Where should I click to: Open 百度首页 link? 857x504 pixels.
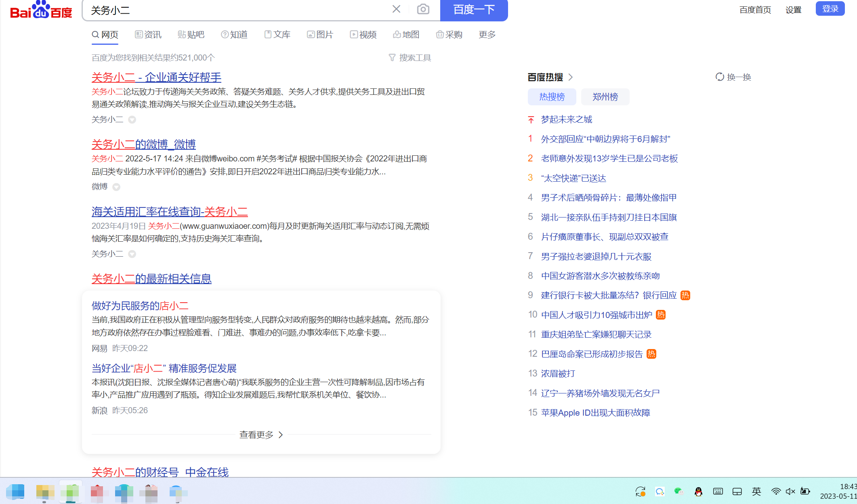(x=755, y=10)
